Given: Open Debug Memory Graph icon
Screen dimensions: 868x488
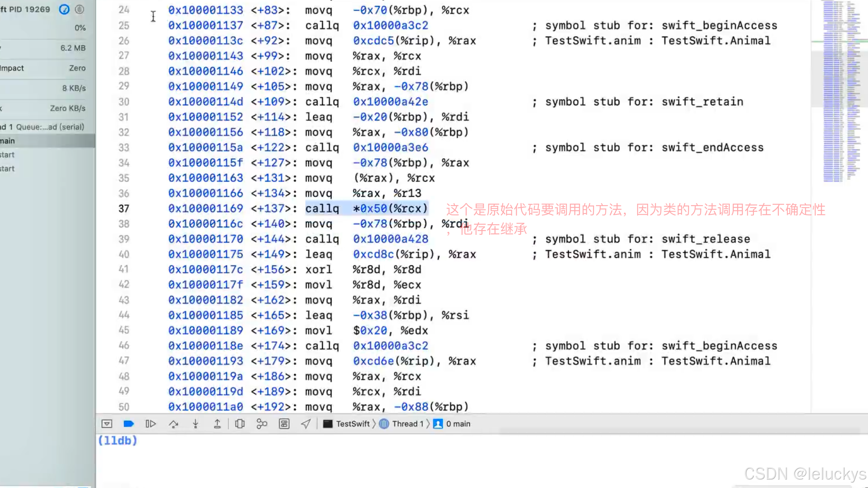Looking at the screenshot, I should [x=262, y=424].
